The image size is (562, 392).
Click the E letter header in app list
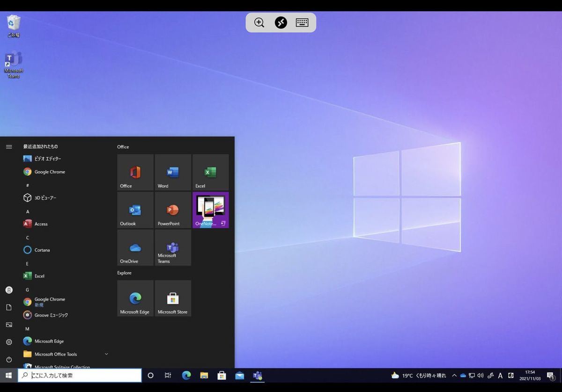point(28,264)
